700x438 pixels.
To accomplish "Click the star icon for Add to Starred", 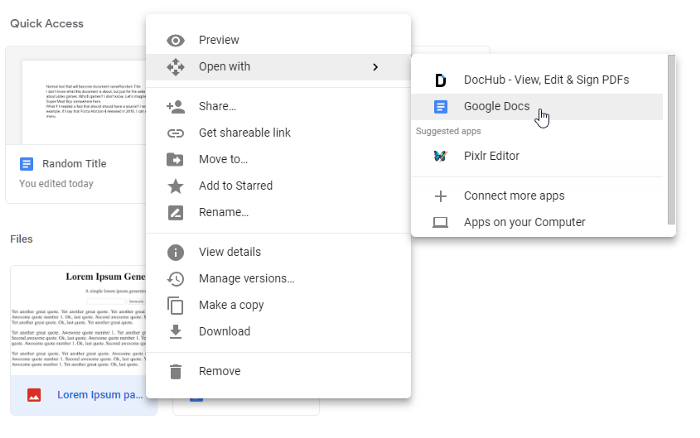I will [175, 186].
